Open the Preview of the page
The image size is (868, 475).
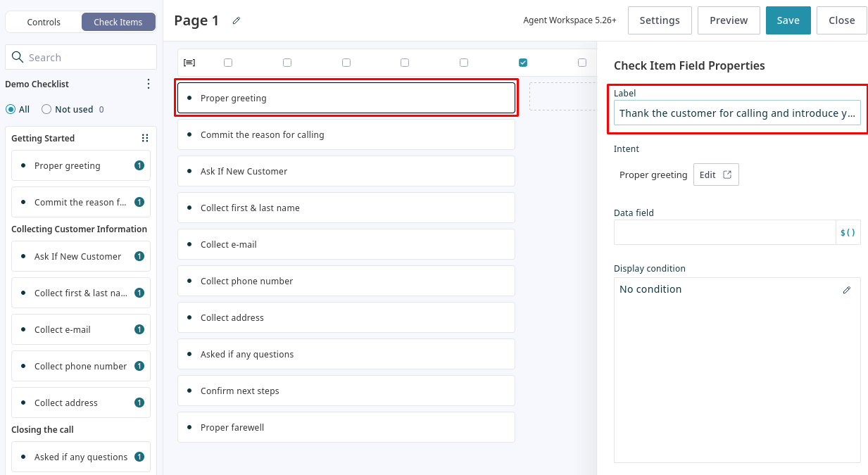tap(728, 20)
